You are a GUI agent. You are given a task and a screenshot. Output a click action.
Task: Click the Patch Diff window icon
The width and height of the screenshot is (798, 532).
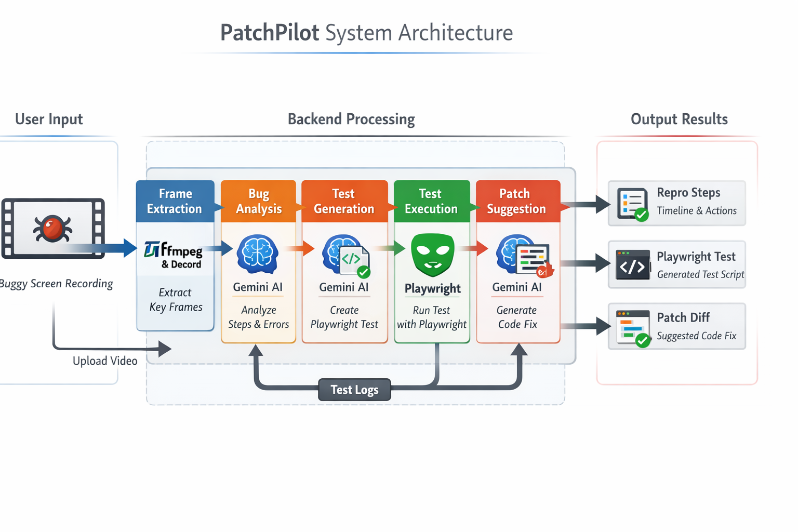[633, 328]
